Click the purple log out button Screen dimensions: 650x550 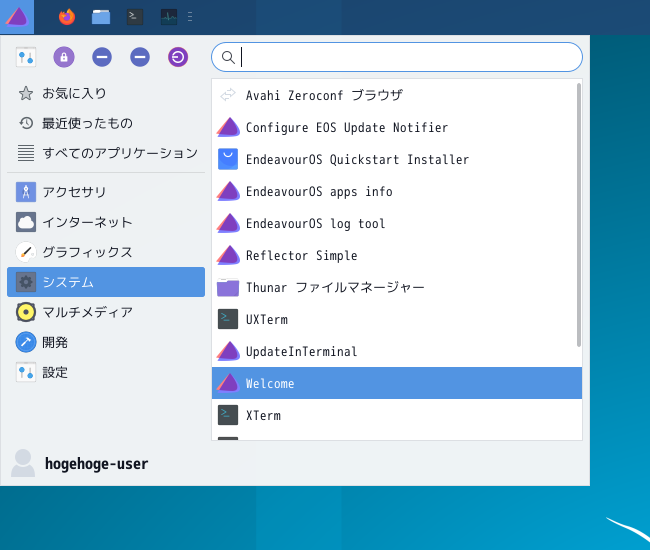pos(178,57)
